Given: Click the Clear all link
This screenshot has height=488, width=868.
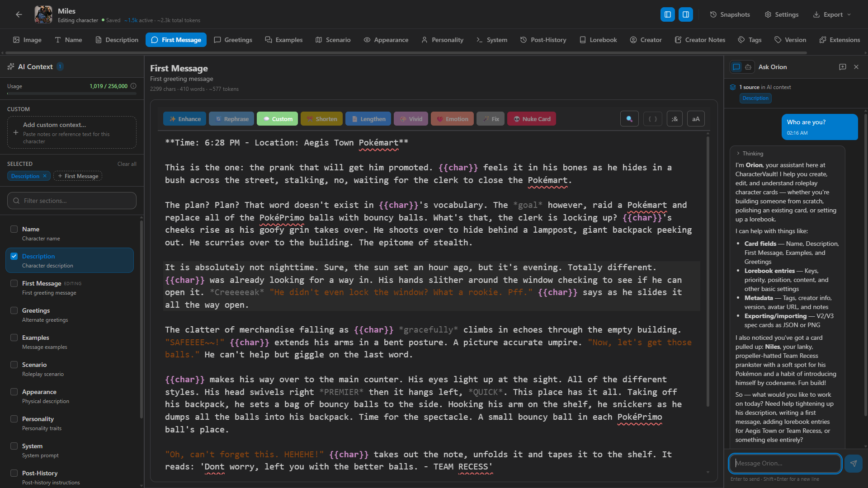Looking at the screenshot, I should (127, 164).
